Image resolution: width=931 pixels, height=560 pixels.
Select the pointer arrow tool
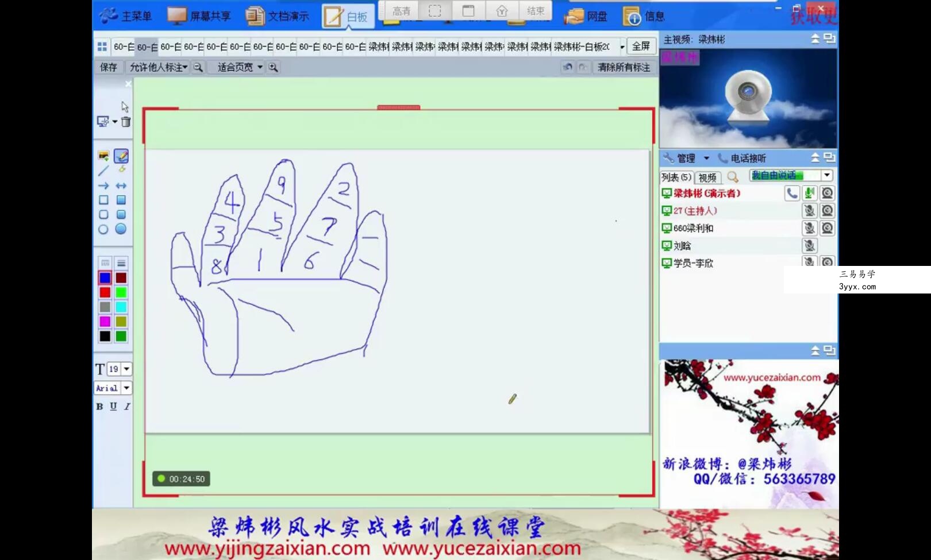pyautogui.click(x=125, y=106)
